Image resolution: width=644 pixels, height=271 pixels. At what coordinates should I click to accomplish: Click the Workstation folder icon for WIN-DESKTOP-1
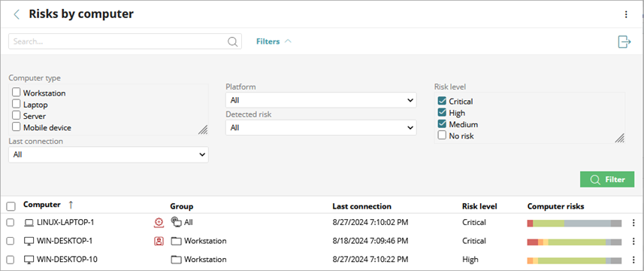point(176,241)
